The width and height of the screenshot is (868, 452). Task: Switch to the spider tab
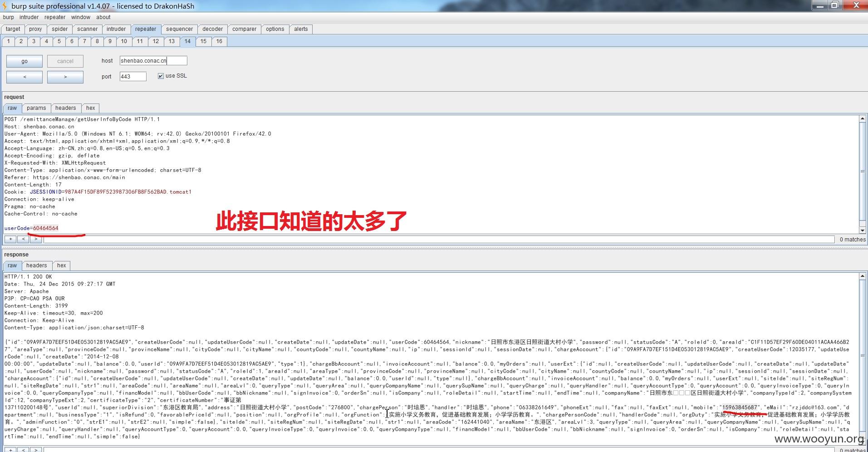click(x=59, y=29)
